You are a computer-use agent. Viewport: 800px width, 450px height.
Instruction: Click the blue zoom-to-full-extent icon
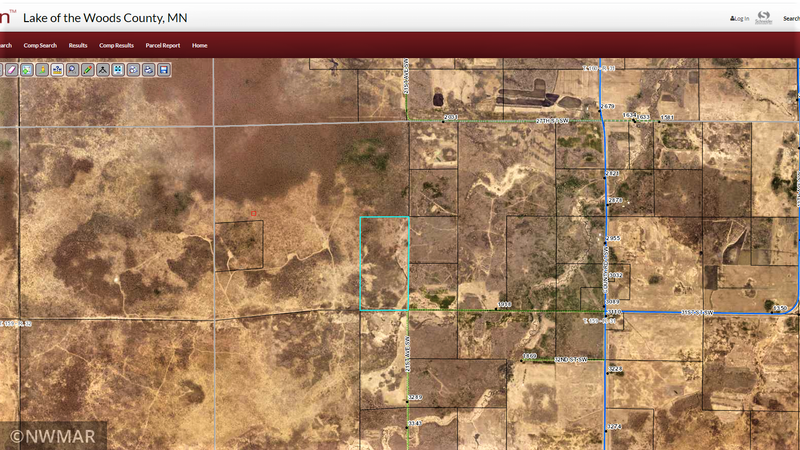tap(118, 70)
